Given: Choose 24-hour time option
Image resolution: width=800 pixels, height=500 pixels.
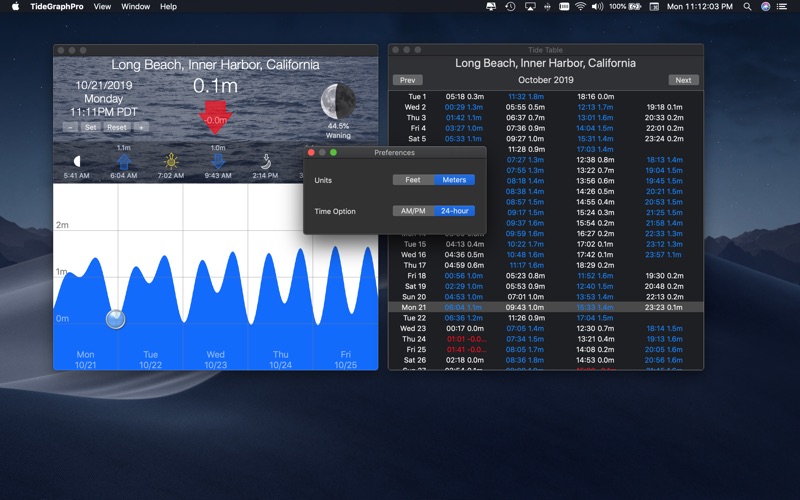Looking at the screenshot, I should [x=455, y=211].
